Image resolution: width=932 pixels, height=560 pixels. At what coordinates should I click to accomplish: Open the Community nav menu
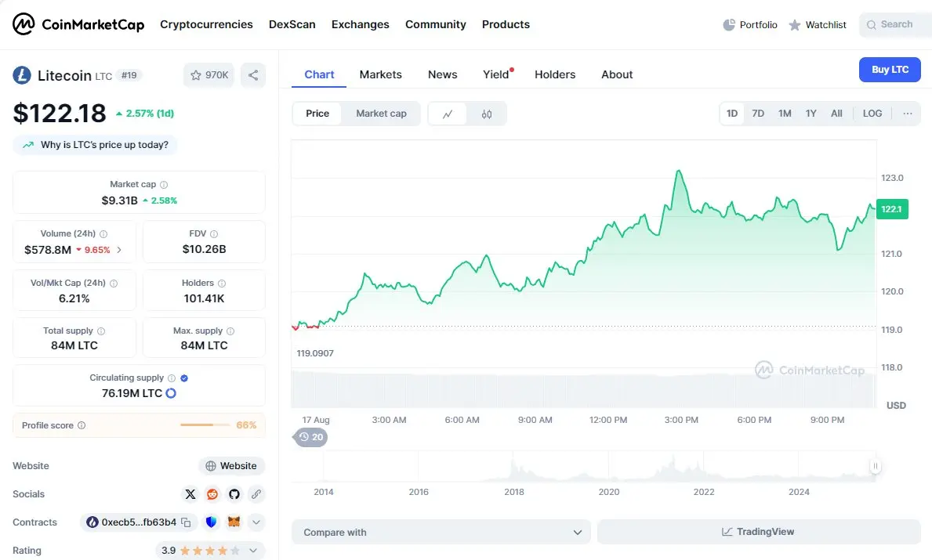click(436, 24)
